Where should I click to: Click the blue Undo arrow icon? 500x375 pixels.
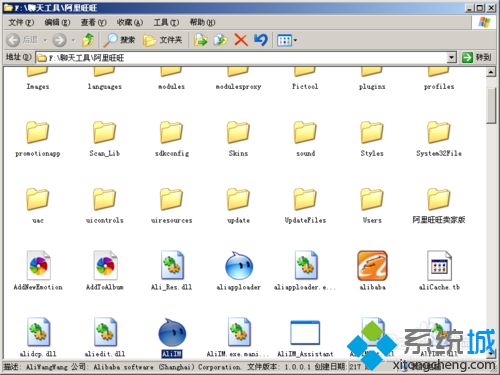click(261, 40)
